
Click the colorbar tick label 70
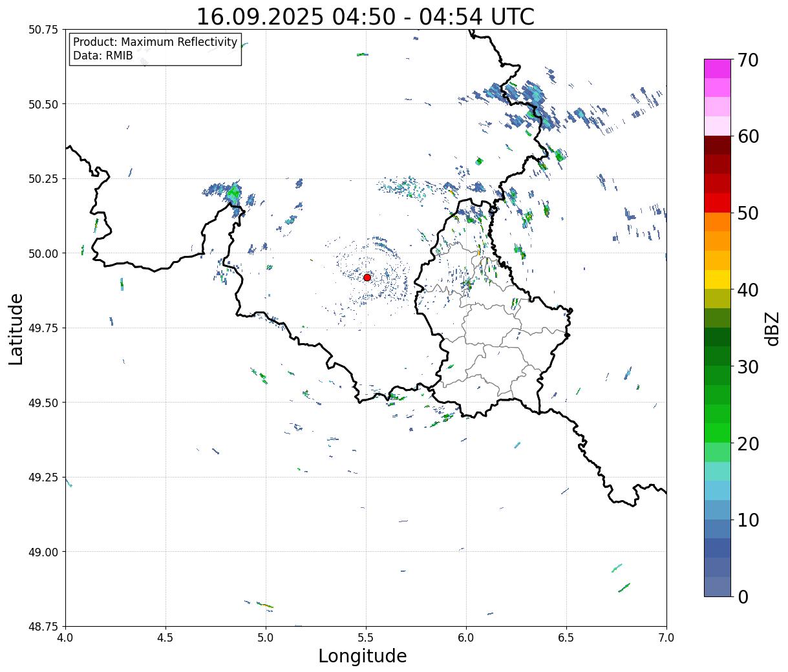click(748, 60)
